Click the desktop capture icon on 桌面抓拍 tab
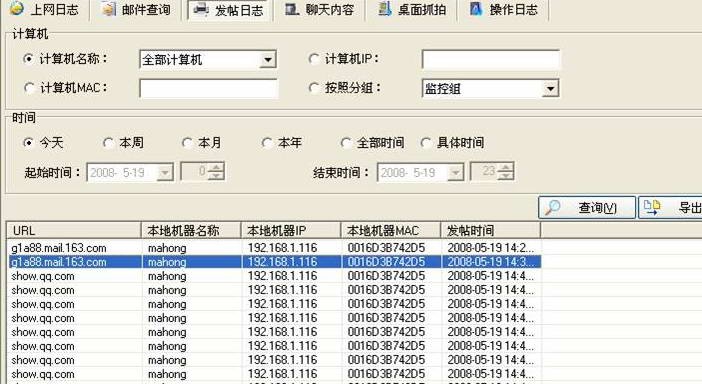Screen dimensions: 702x384 click(x=385, y=9)
